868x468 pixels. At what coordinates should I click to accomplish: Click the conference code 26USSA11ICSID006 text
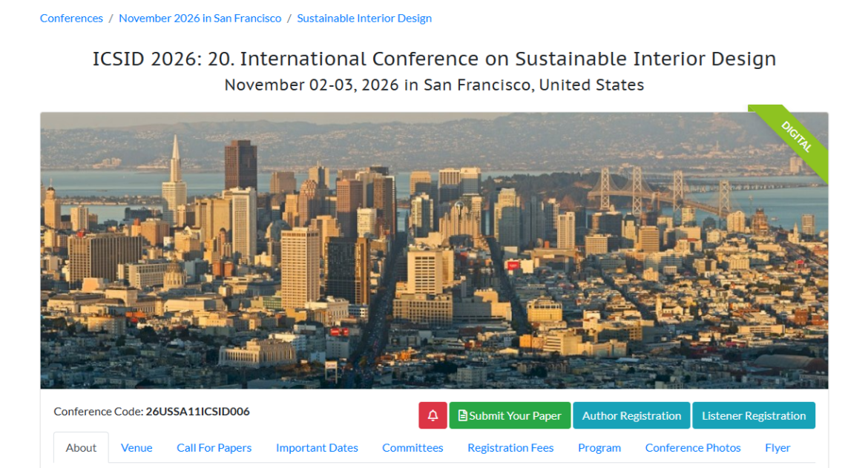pyautogui.click(x=197, y=412)
